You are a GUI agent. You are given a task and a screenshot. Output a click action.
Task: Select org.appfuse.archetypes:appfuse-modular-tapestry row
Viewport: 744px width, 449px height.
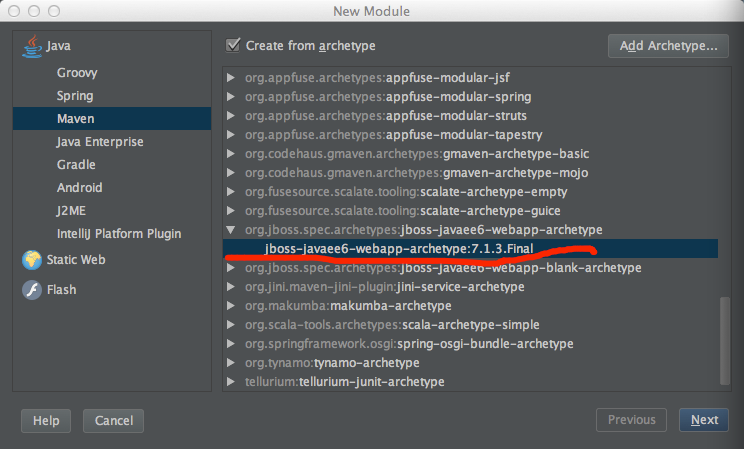[393, 134]
